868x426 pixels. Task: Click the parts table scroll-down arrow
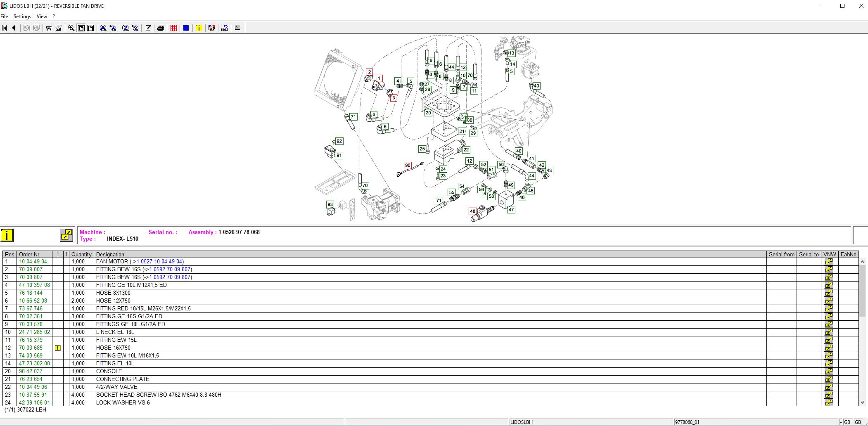[862, 402]
